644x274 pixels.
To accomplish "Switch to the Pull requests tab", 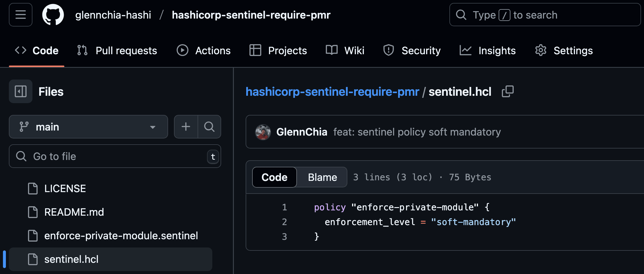I will [x=117, y=50].
